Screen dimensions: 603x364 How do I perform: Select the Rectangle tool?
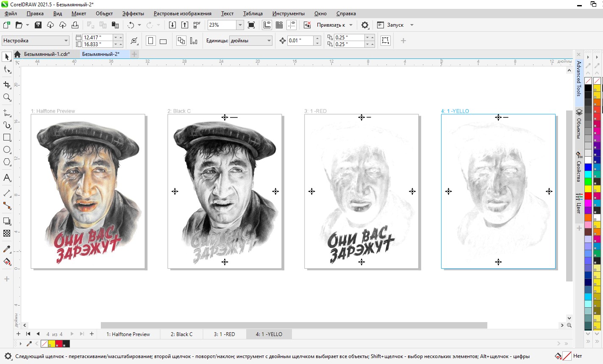tap(7, 138)
